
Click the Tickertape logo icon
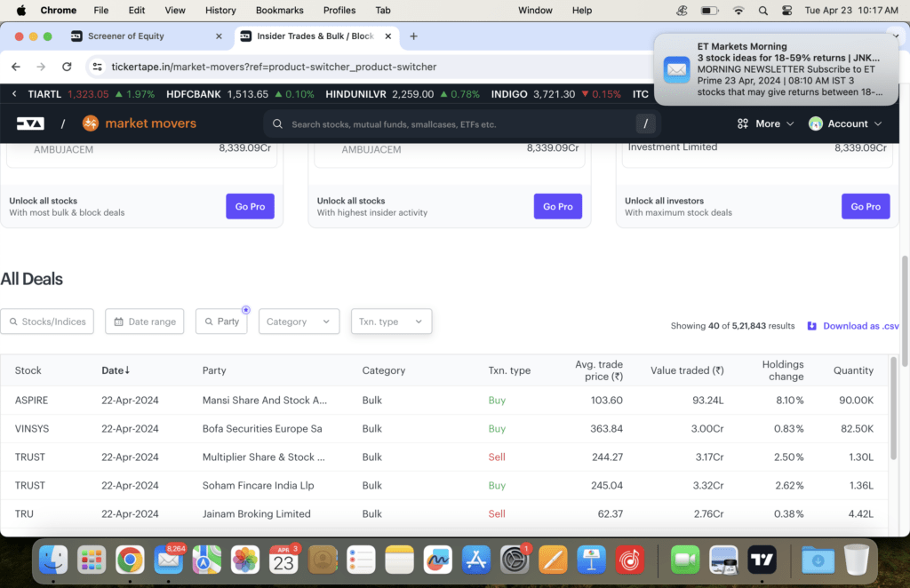[x=30, y=123]
